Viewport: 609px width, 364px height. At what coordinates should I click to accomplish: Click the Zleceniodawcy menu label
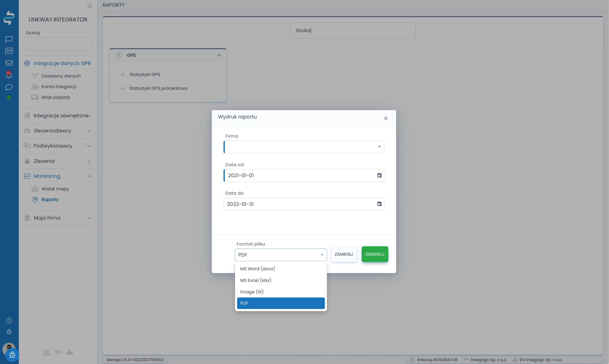52,131
